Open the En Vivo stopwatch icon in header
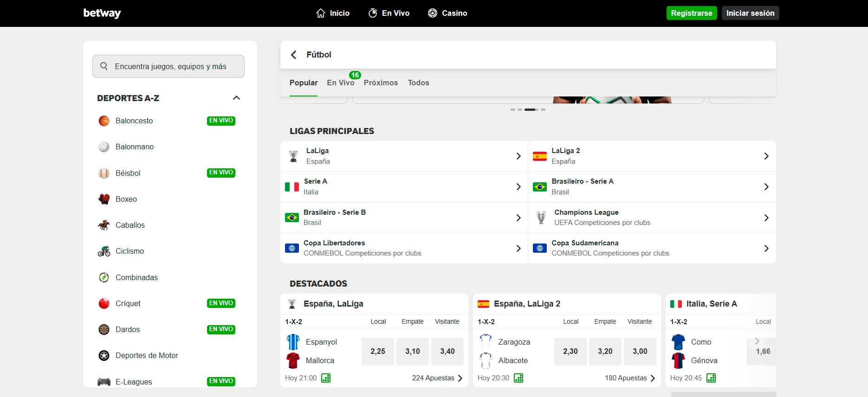This screenshot has height=397, width=868. [x=373, y=13]
